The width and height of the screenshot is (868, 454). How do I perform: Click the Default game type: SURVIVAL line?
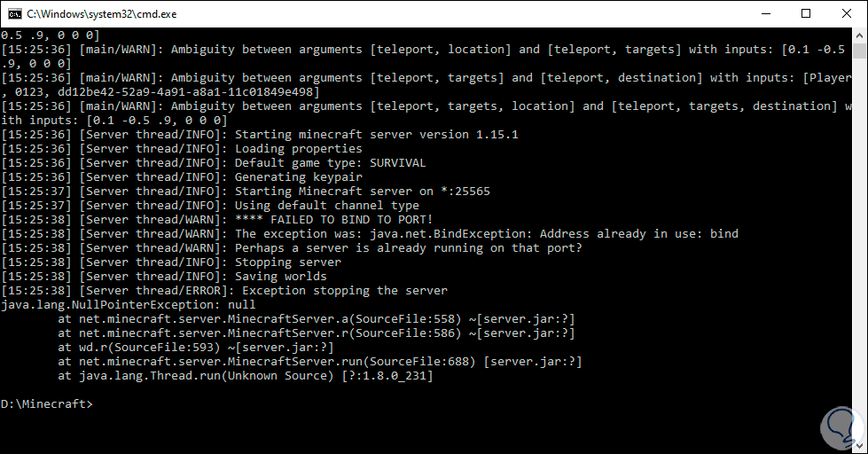[x=330, y=163]
